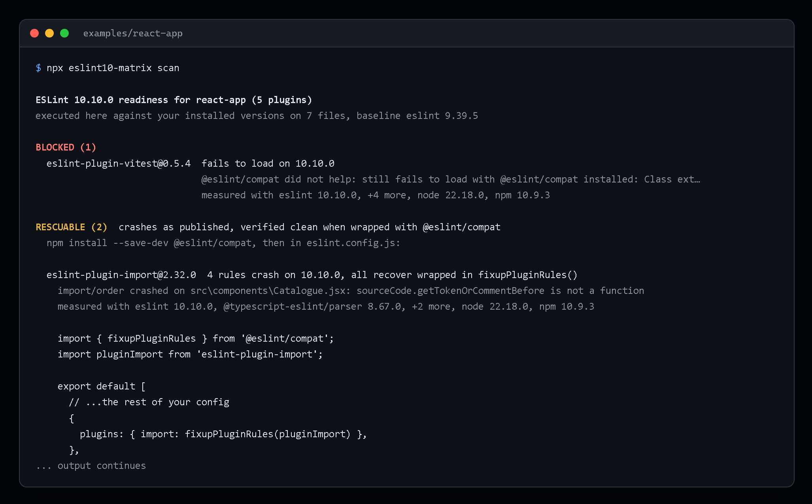Click 'measured with eslint 10.10.0, +4 more' line
812x504 pixels.
click(376, 195)
